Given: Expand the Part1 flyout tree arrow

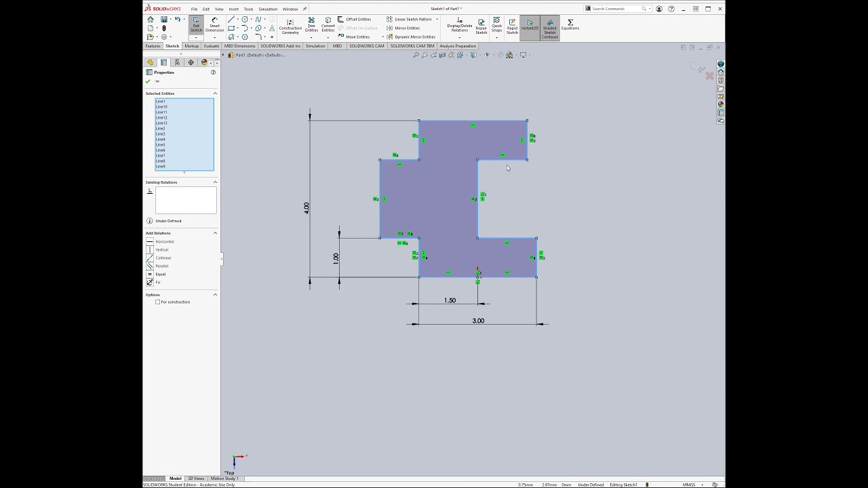Looking at the screenshot, I should [x=223, y=55].
